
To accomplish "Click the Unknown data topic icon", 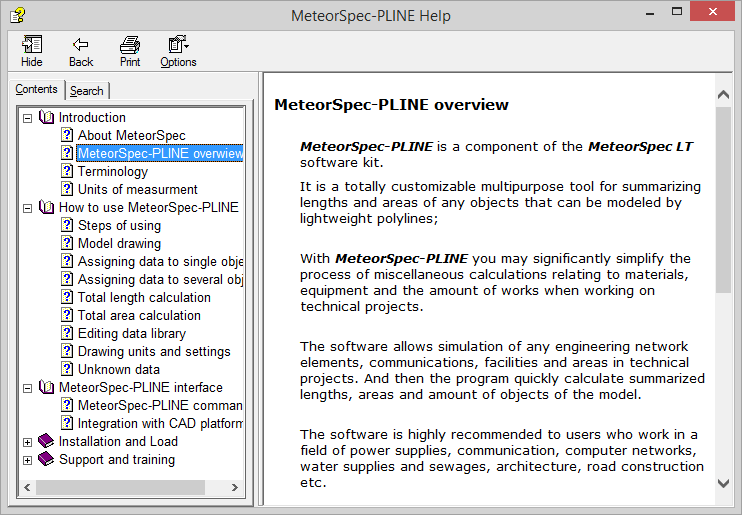I will [67, 369].
